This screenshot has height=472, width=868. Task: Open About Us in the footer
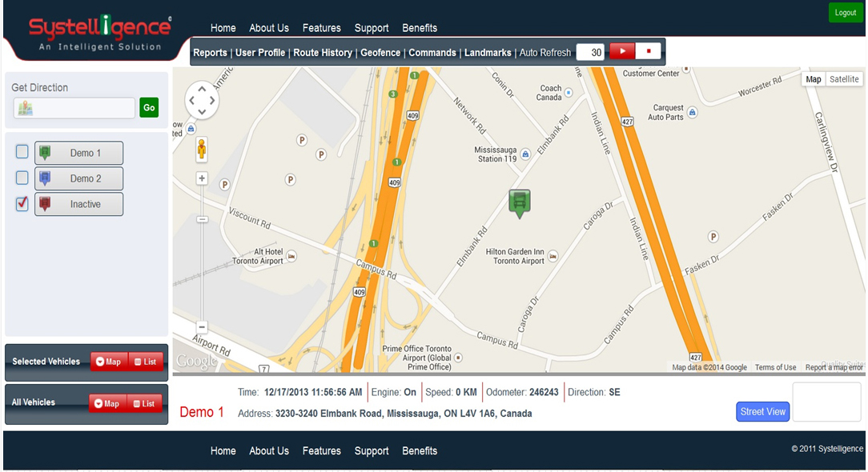pyautogui.click(x=269, y=451)
